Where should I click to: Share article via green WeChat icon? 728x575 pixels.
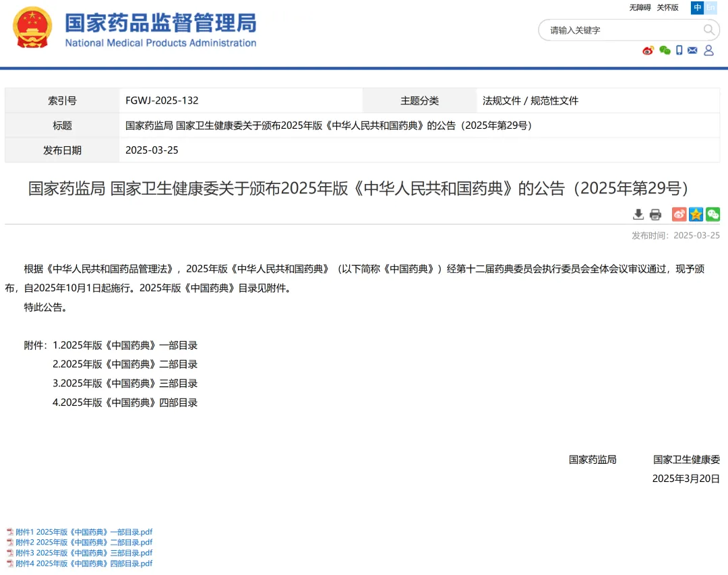(712, 214)
